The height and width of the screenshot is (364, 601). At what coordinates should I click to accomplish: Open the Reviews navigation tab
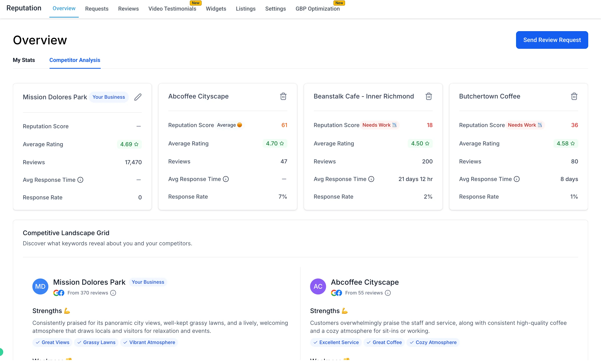coord(128,9)
